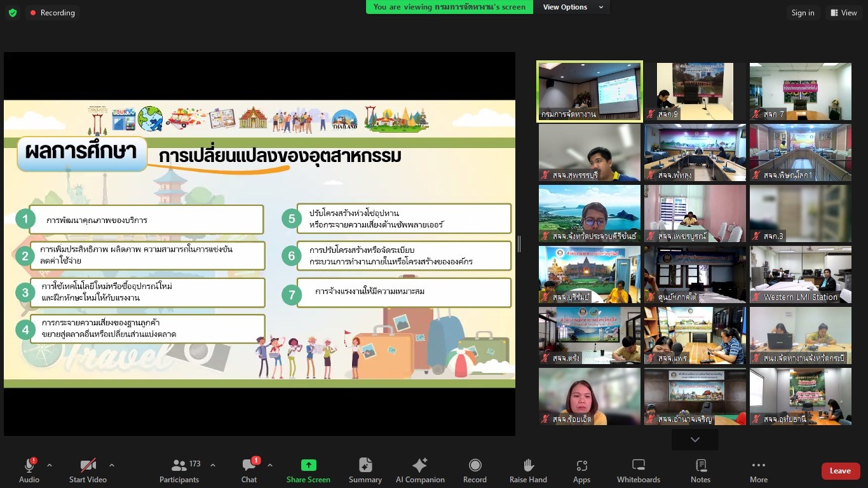868x488 pixels.
Task: Open the Chat panel
Action: [x=249, y=470]
